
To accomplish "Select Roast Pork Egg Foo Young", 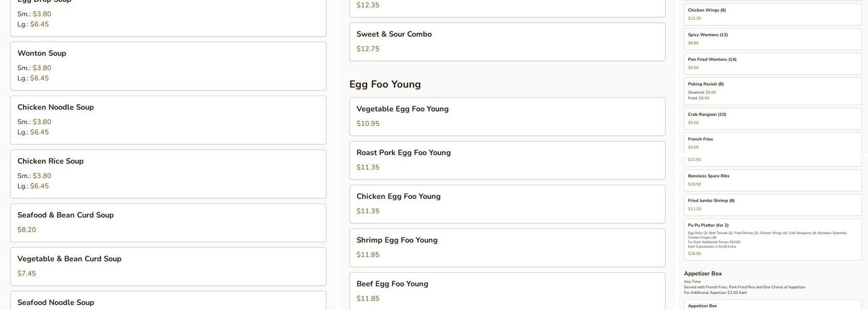I will point(507,160).
